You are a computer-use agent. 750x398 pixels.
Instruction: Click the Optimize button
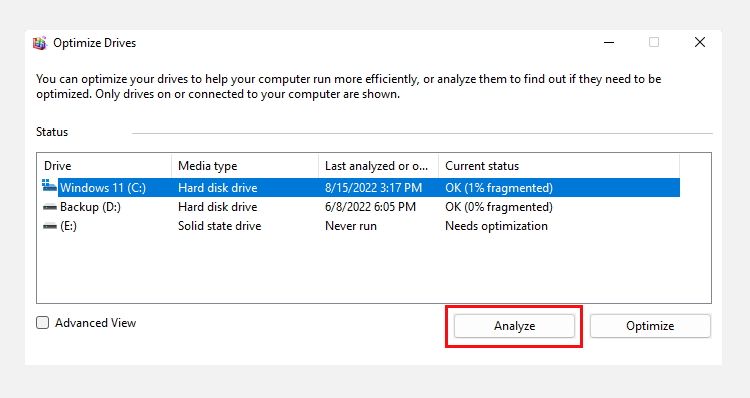click(650, 326)
